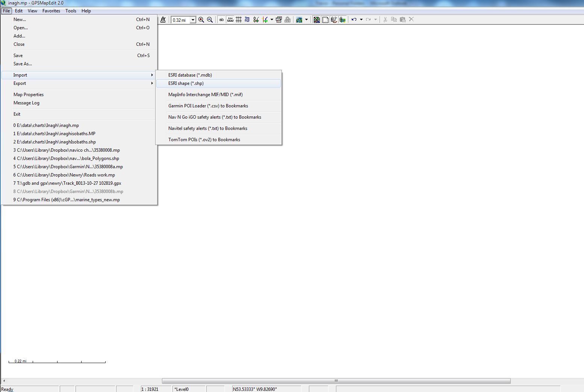
Task: Open recent file bola_Polygons.shp
Action: [79, 158]
